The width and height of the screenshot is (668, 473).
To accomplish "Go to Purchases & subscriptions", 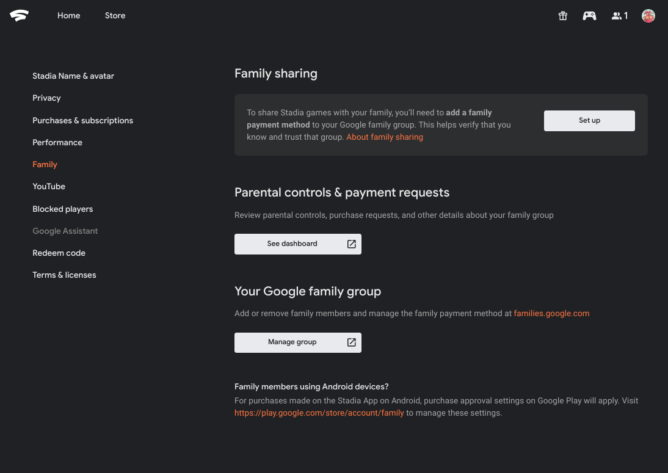I will click(x=82, y=120).
